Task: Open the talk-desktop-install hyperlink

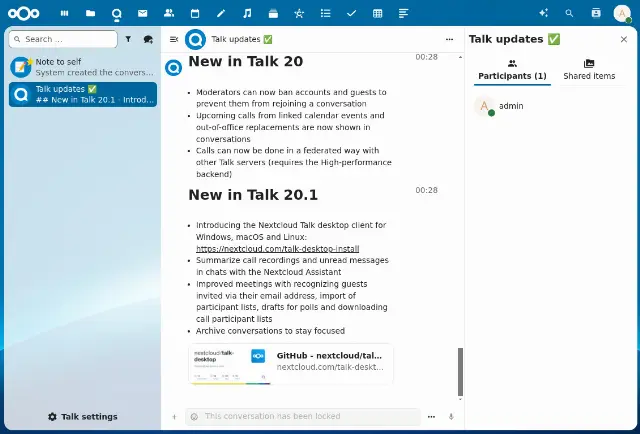Action: click(x=278, y=248)
